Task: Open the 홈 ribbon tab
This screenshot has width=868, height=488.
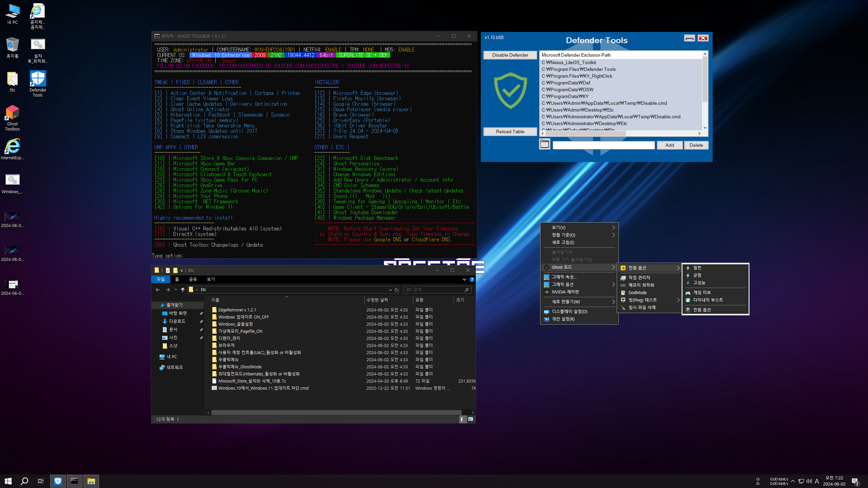Action: 177,279
